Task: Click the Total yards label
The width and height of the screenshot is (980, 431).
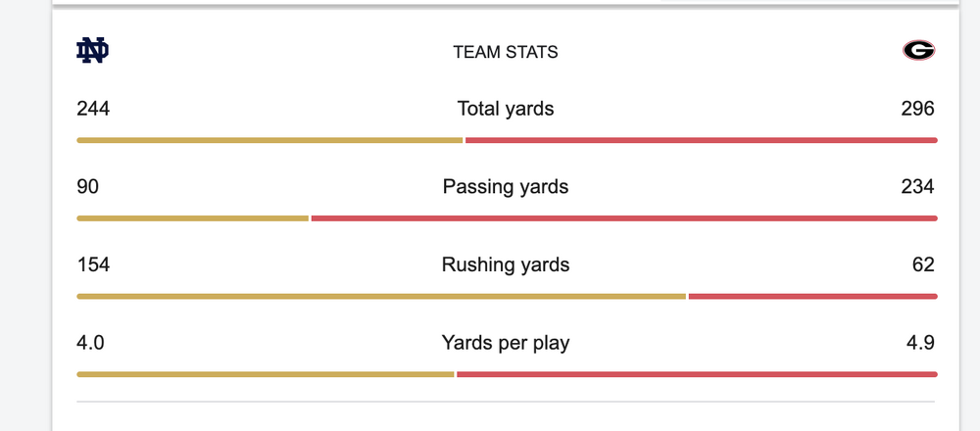Action: 506,109
